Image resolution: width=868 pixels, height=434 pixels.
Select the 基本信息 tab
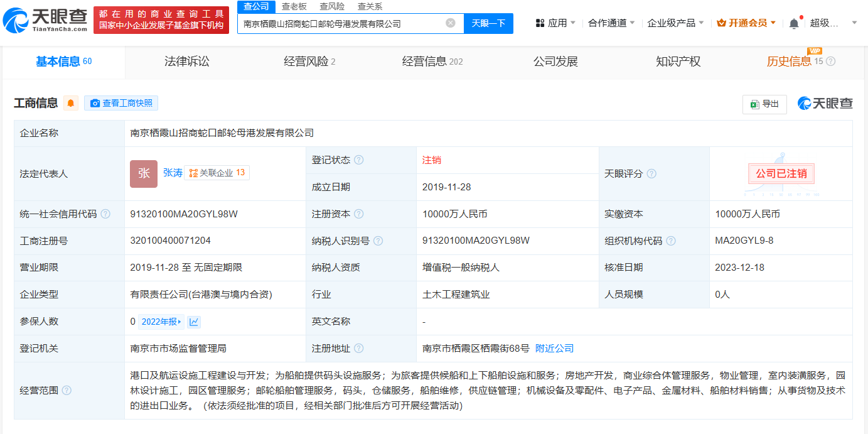(x=63, y=62)
